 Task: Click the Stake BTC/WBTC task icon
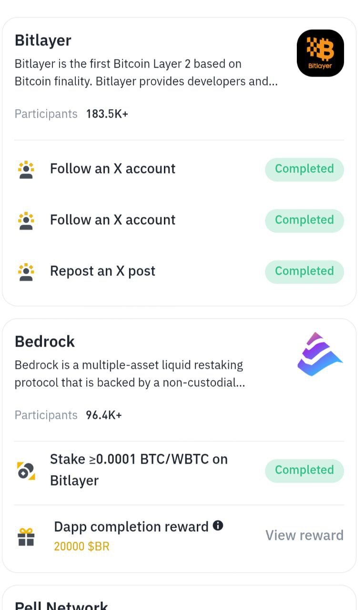(26, 470)
